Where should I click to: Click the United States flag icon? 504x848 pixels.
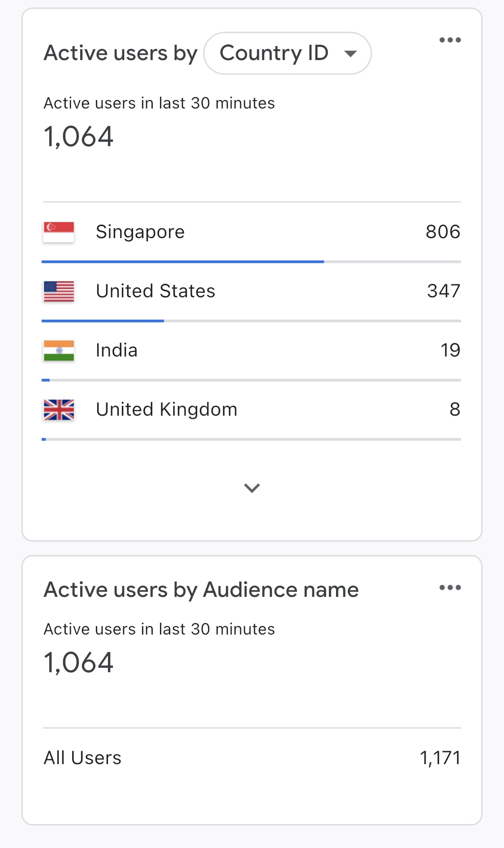(59, 291)
